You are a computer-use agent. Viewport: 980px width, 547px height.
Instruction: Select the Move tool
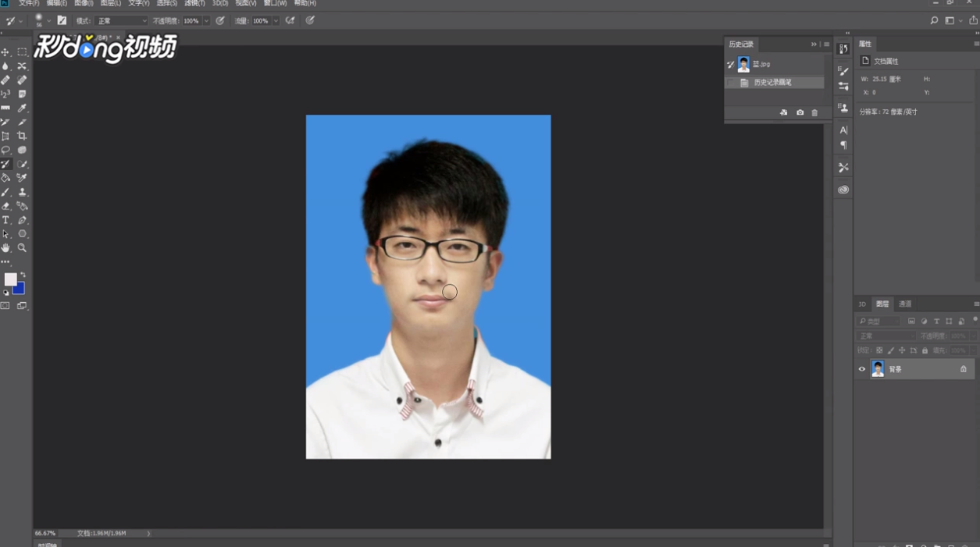click(5, 52)
